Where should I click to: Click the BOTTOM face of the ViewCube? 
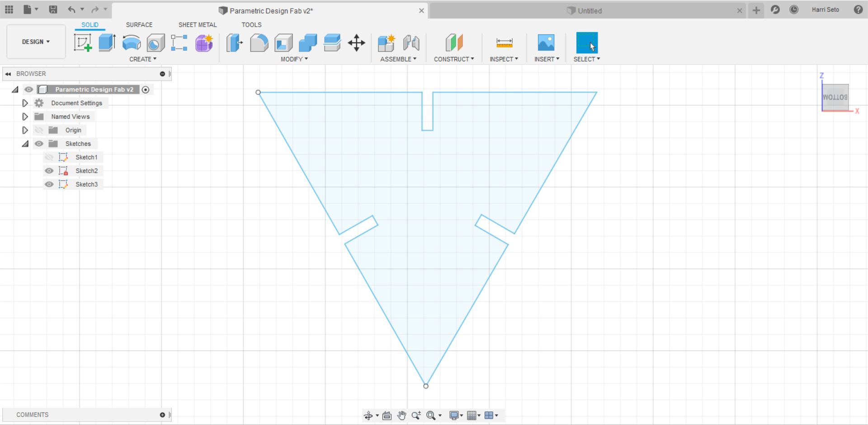[835, 97]
